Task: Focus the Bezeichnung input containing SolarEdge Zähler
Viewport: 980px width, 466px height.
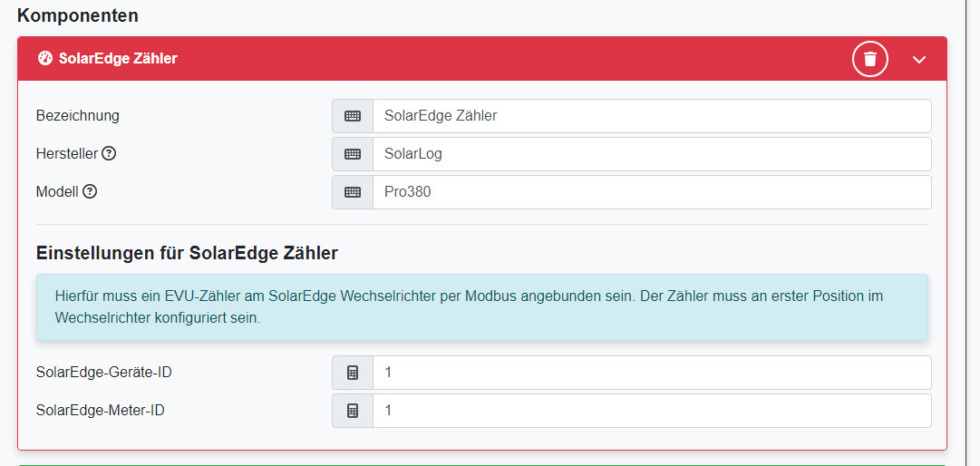Action: [x=652, y=116]
